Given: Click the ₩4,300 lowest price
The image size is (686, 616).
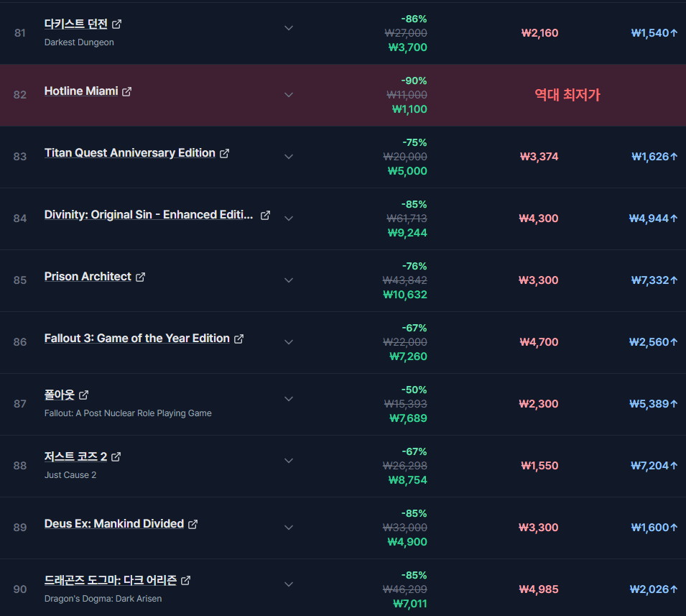Looking at the screenshot, I should [x=539, y=218].
